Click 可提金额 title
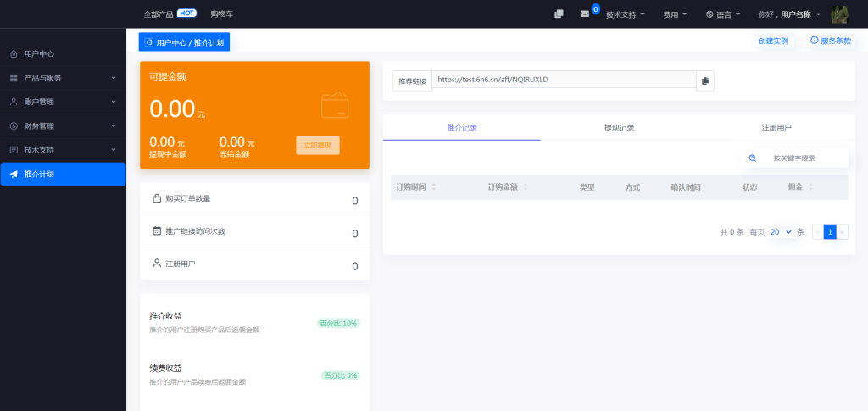Image resolution: width=868 pixels, height=411 pixels. pyautogui.click(x=168, y=77)
